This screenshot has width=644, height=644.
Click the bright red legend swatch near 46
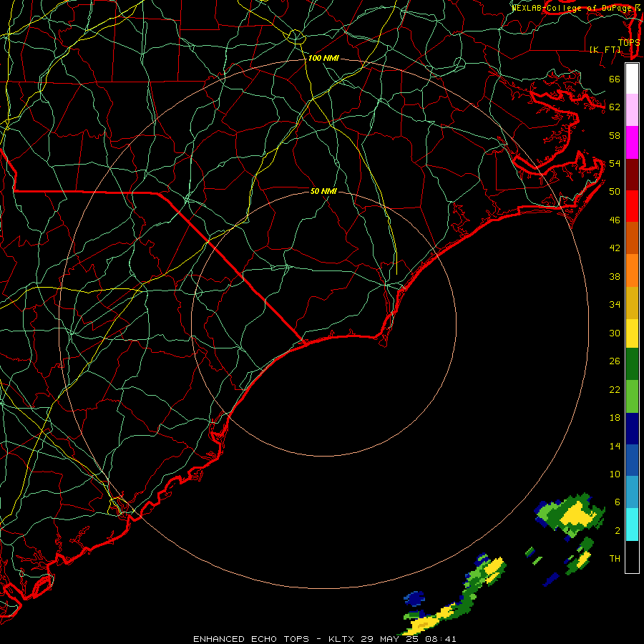point(632,206)
